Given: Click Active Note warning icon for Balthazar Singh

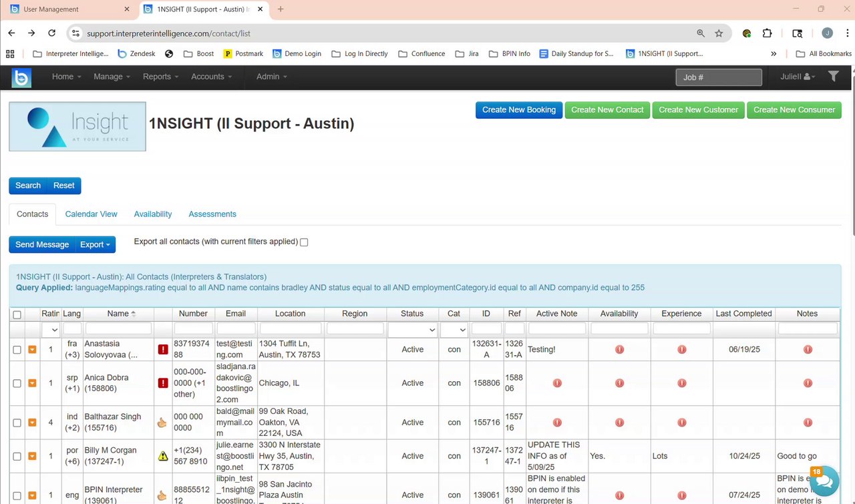Looking at the screenshot, I should pyautogui.click(x=557, y=423).
